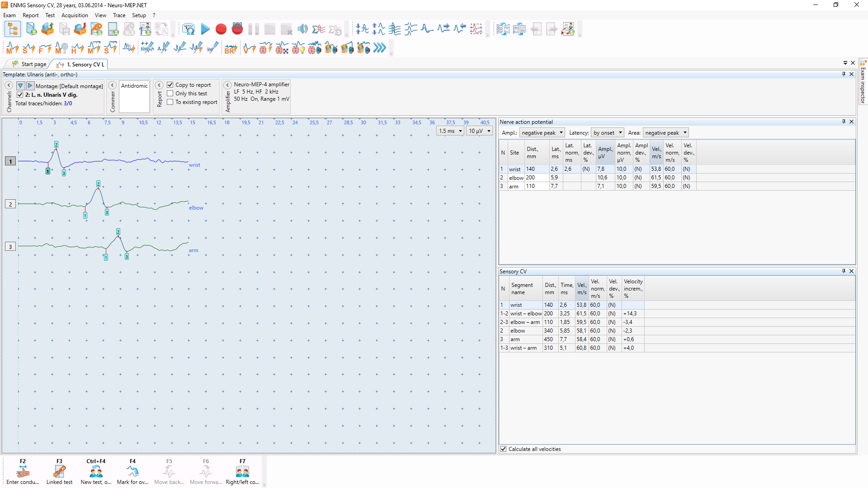Viewport: 868px width, 488px height.
Task: Click the BR test icon
Action: click(231, 48)
